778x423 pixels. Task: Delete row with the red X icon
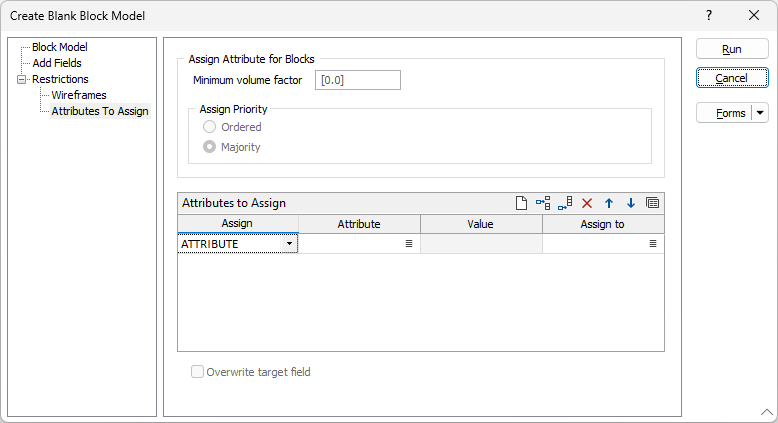[587, 203]
